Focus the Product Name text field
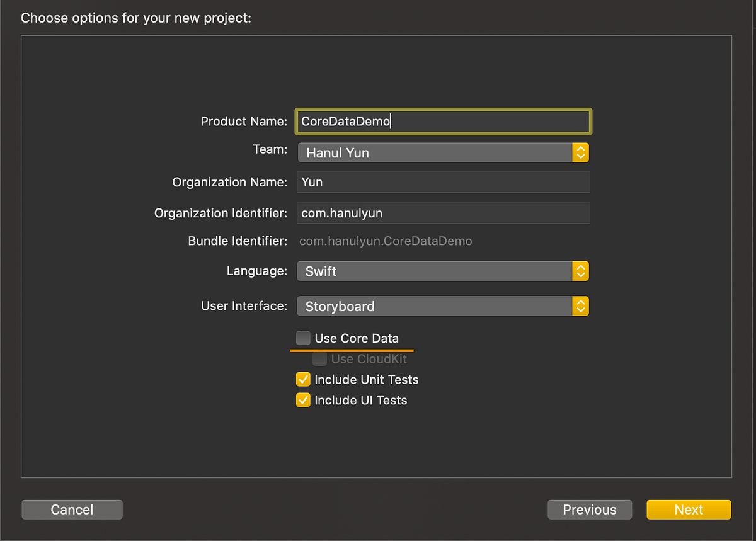The height and width of the screenshot is (541, 756). [443, 122]
